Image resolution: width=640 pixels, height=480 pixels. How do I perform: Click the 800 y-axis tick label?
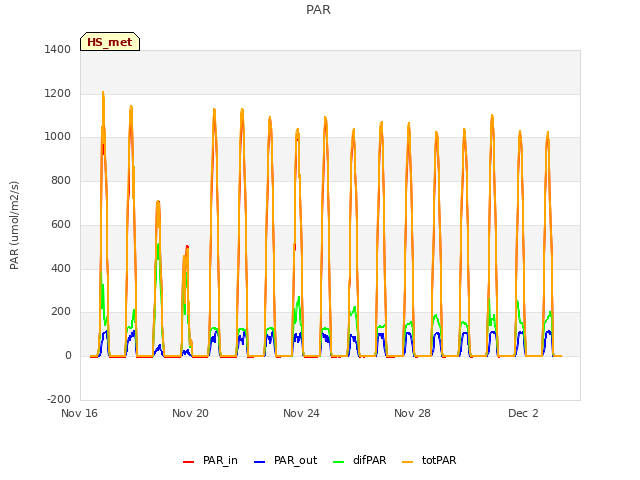coord(61,180)
